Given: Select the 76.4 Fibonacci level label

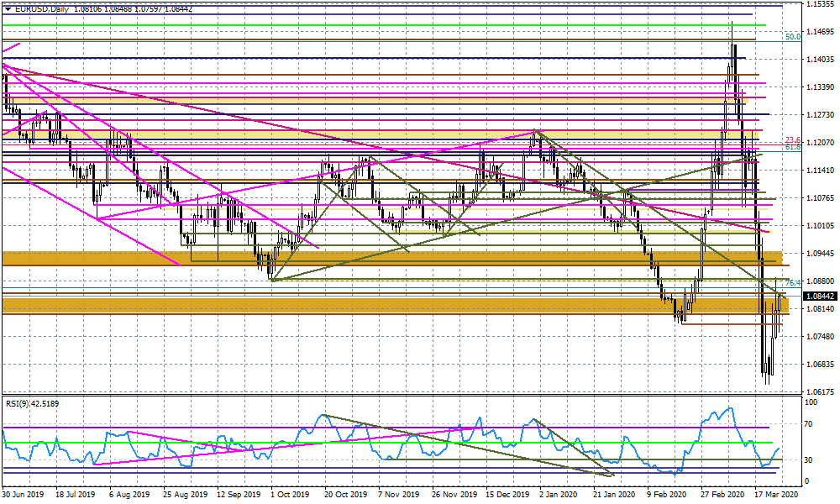Looking at the screenshot, I should click(793, 282).
